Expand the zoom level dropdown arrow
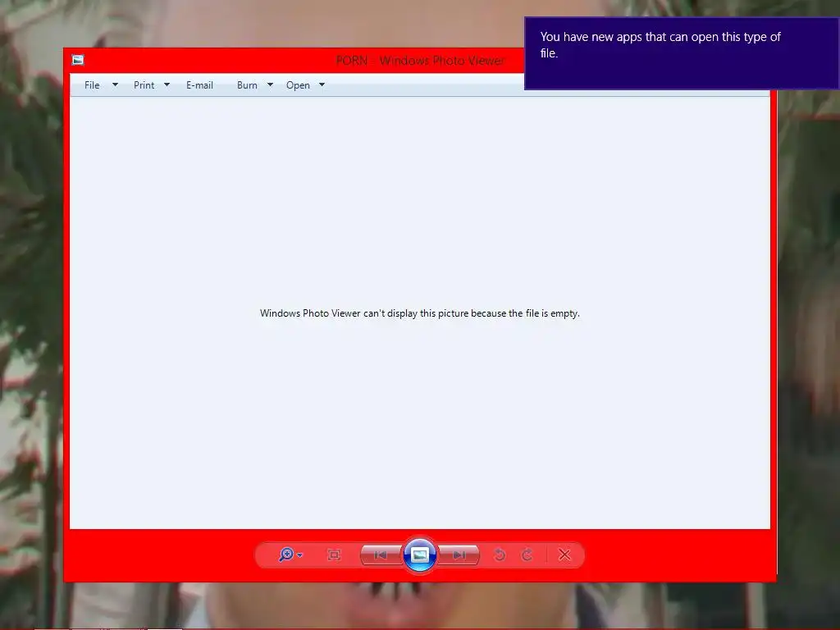 (300, 555)
